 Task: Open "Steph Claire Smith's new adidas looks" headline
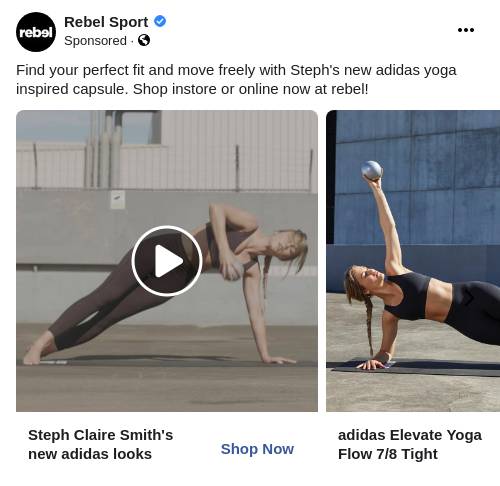pos(100,444)
